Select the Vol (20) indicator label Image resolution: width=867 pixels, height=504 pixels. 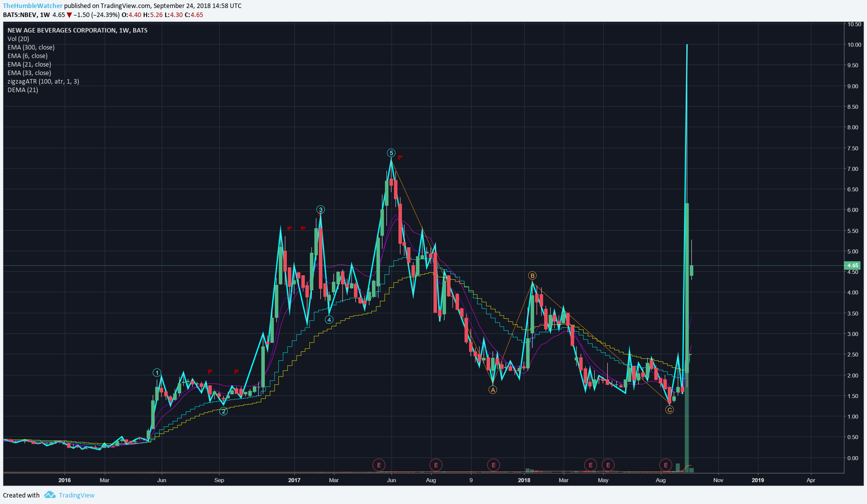(x=18, y=39)
